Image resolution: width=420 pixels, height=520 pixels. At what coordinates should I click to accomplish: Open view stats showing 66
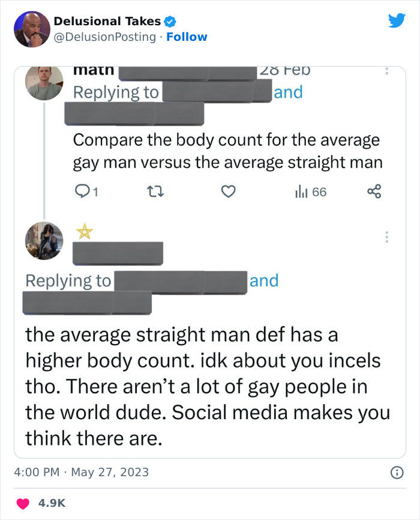(310, 192)
